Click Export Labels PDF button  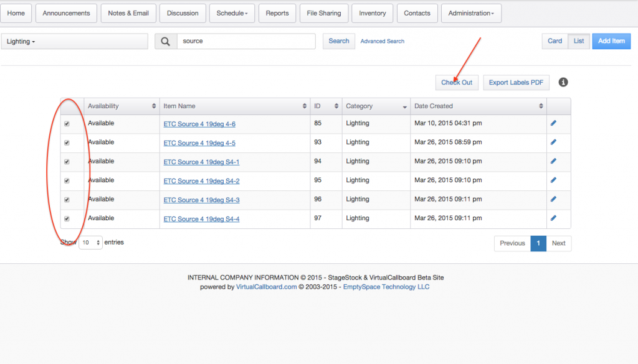(516, 83)
